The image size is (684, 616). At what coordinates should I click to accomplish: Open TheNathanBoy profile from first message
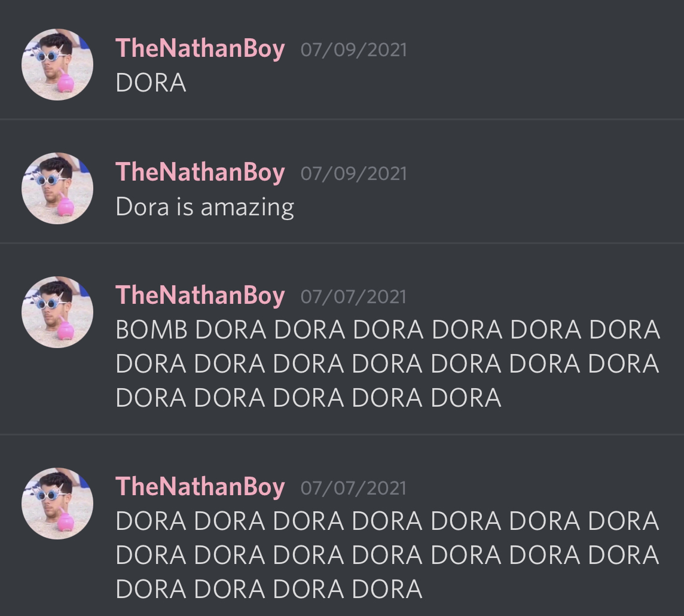point(200,48)
